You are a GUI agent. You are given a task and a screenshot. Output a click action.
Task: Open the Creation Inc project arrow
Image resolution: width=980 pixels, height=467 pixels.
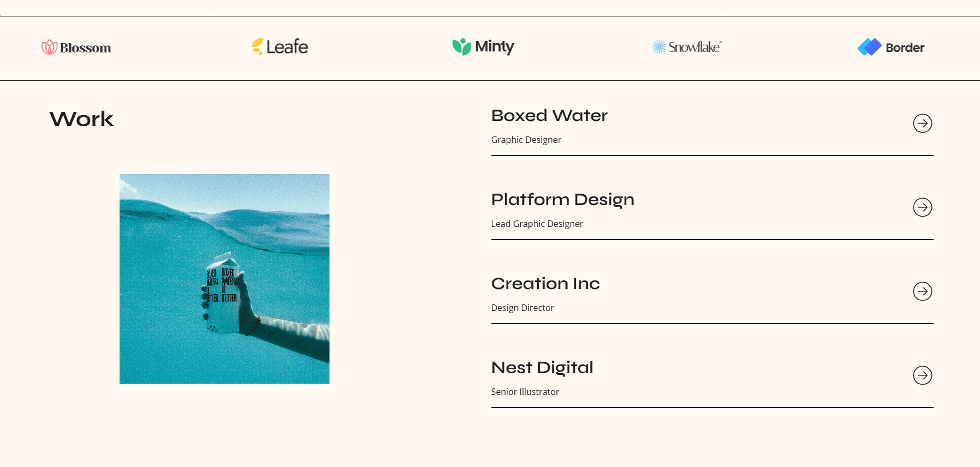tap(923, 291)
